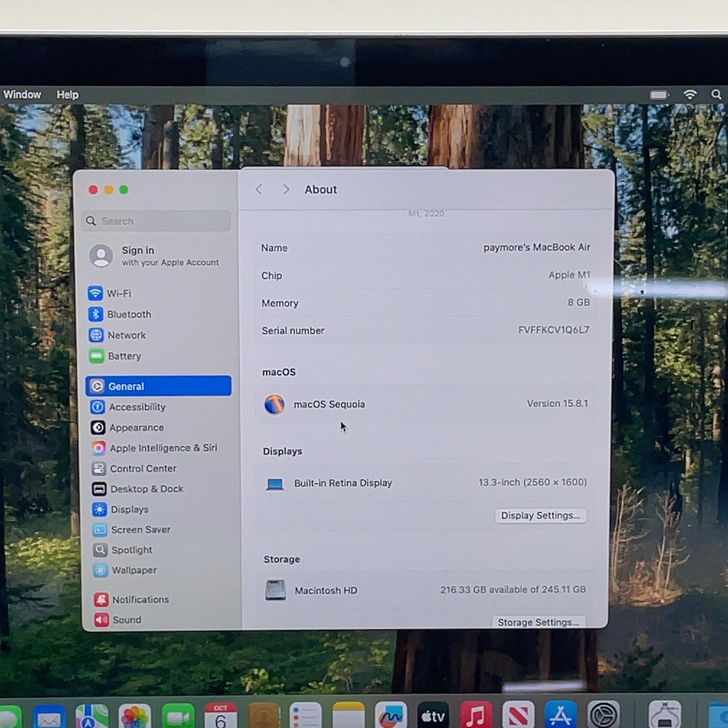
Task: Open Sound settings in the sidebar
Action: click(118, 619)
